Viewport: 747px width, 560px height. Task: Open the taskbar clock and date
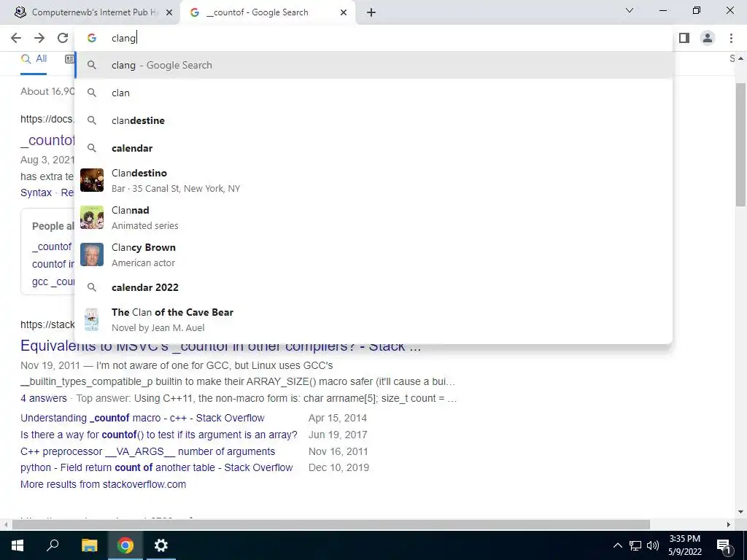tap(684, 545)
